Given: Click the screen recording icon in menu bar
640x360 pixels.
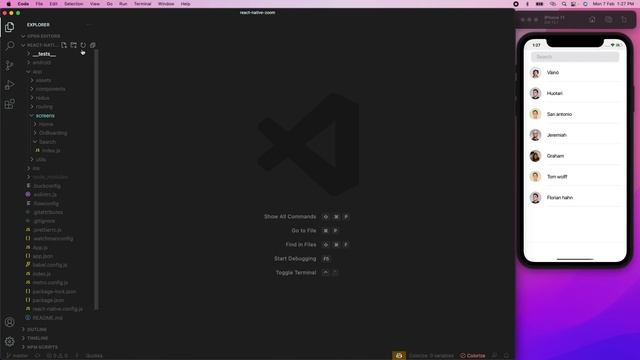Looking at the screenshot, I should [x=516, y=4].
